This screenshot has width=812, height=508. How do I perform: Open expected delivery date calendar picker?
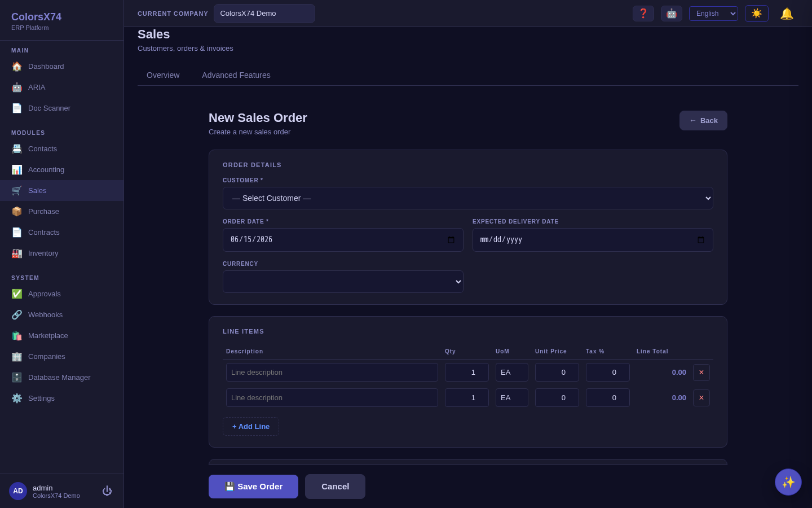(701, 240)
